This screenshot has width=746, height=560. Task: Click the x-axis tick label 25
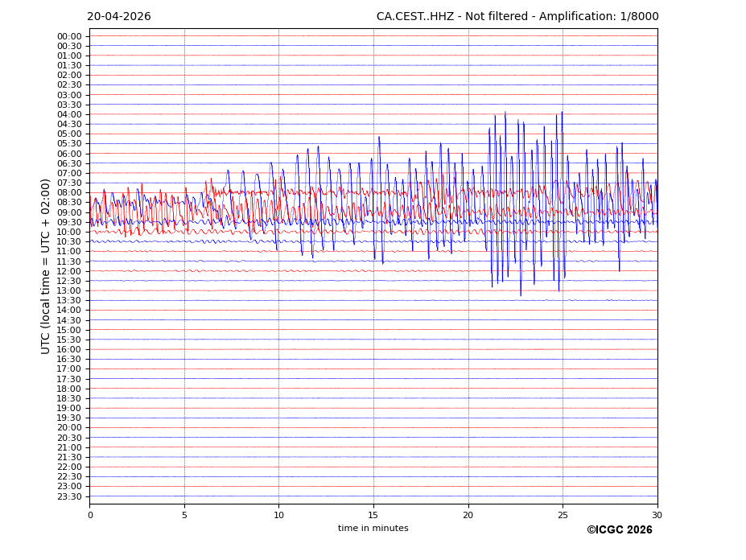(563, 515)
